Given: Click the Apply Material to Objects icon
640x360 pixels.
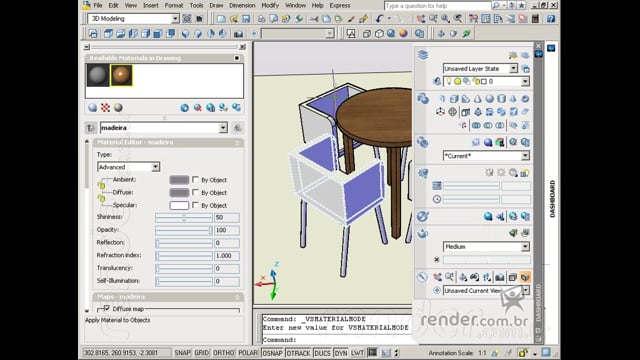Looking at the screenshot, I should click(223, 108).
